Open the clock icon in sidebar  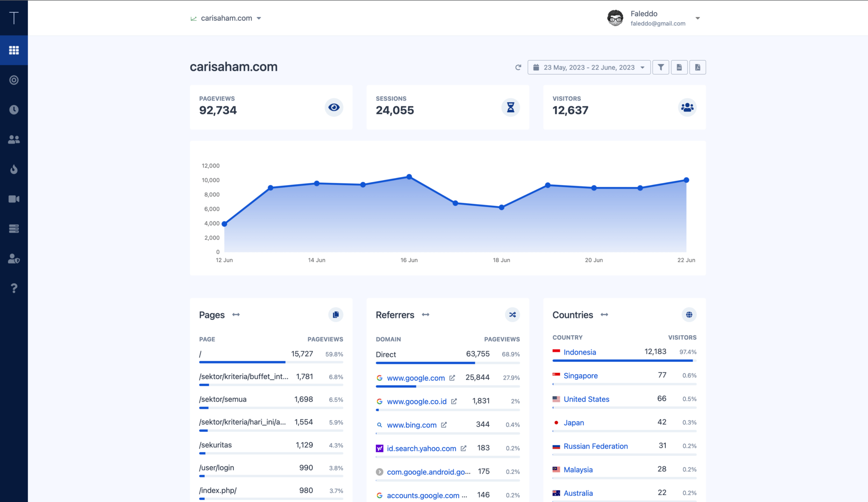coord(14,110)
